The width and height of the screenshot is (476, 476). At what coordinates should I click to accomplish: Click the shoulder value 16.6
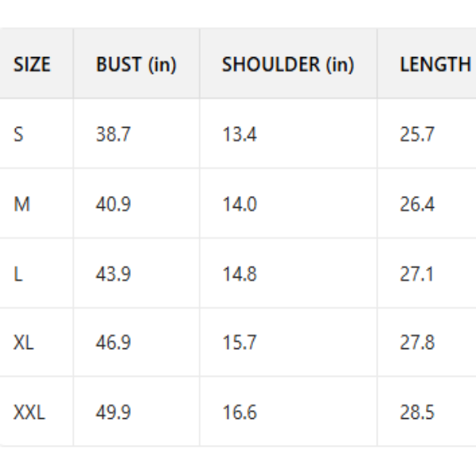(240, 413)
